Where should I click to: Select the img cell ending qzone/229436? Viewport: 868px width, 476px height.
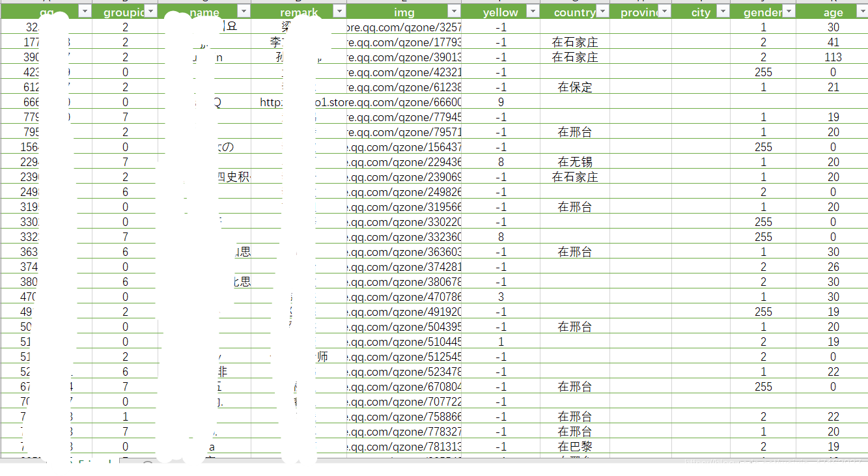(404, 162)
